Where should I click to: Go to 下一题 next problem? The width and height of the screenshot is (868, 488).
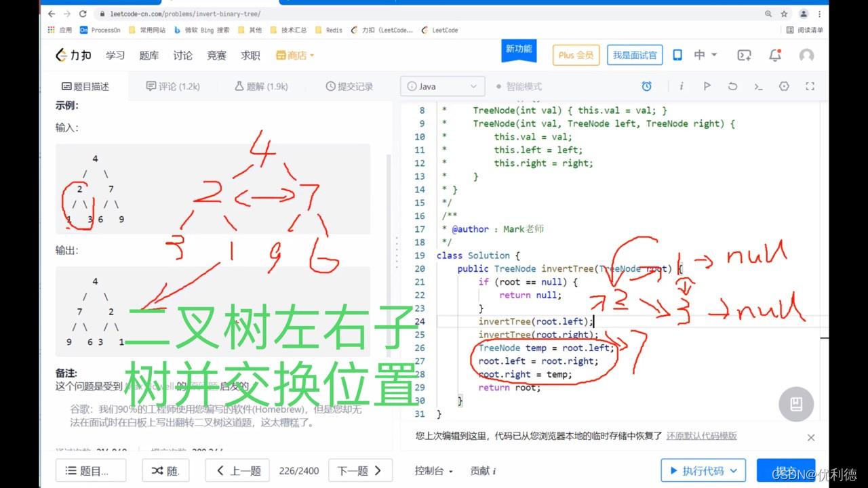coord(359,470)
